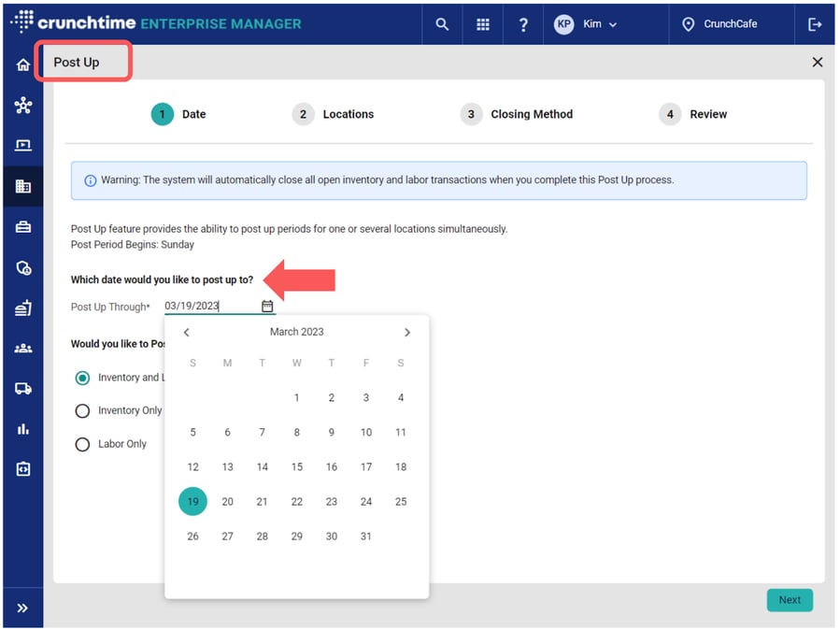
Task: Choose the Inventory Only option
Action: (81, 410)
